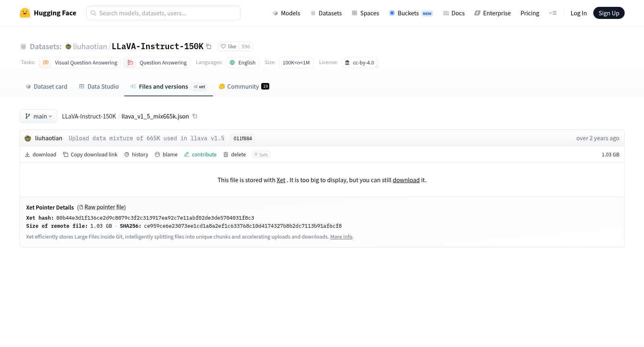The width and height of the screenshot is (644, 347).
Task: Click the Sign Up button
Action: pos(609,13)
